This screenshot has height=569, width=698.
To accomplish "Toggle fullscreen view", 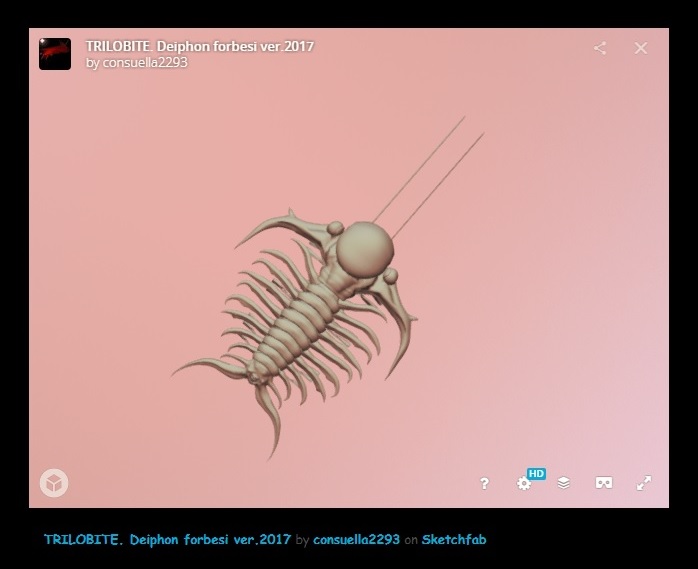I will pos(644,483).
